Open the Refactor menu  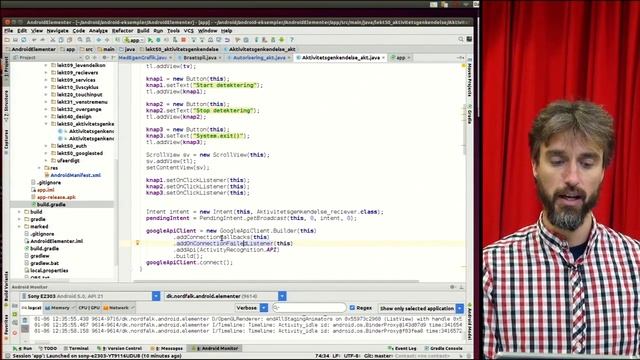point(122,31)
